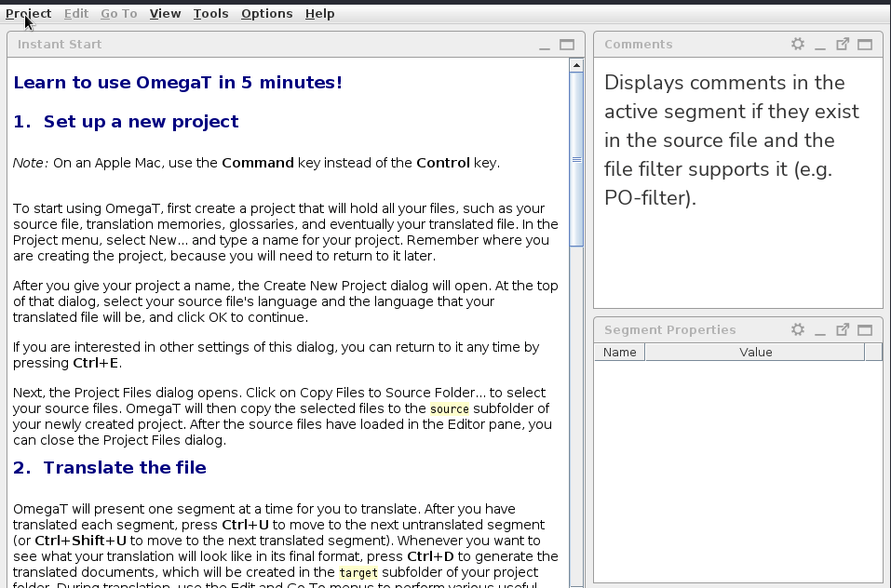The height and width of the screenshot is (588, 891).
Task: Open the Tools menu
Action: point(210,14)
